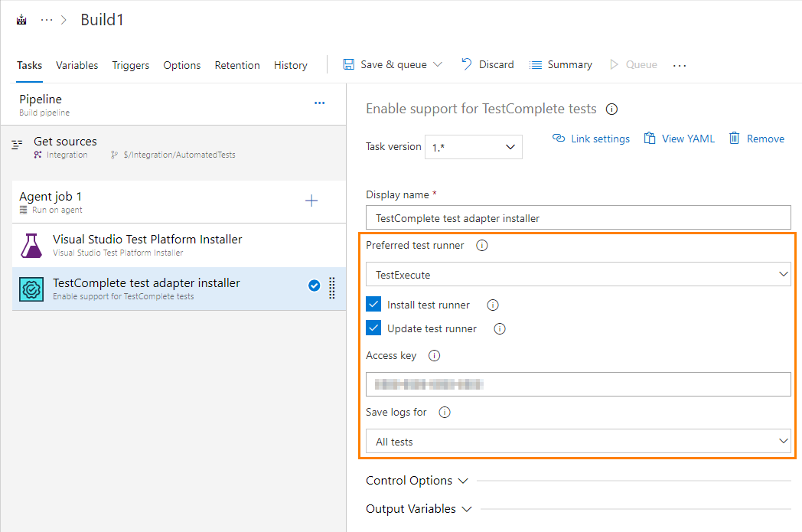This screenshot has width=802, height=532.
Task: Open Save & queue dropdown arrow
Action: pos(438,64)
